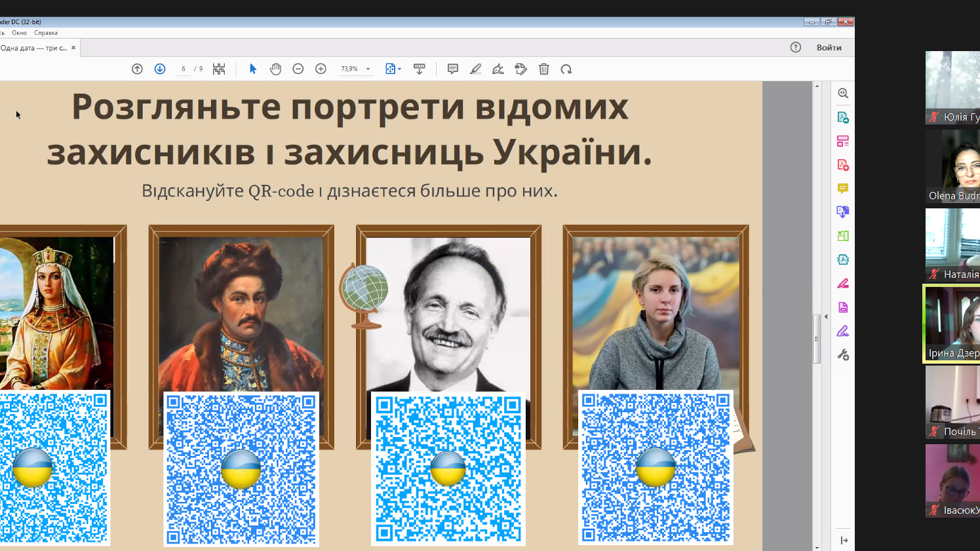
Task: Go to previous page with up arrow
Action: pos(137,69)
